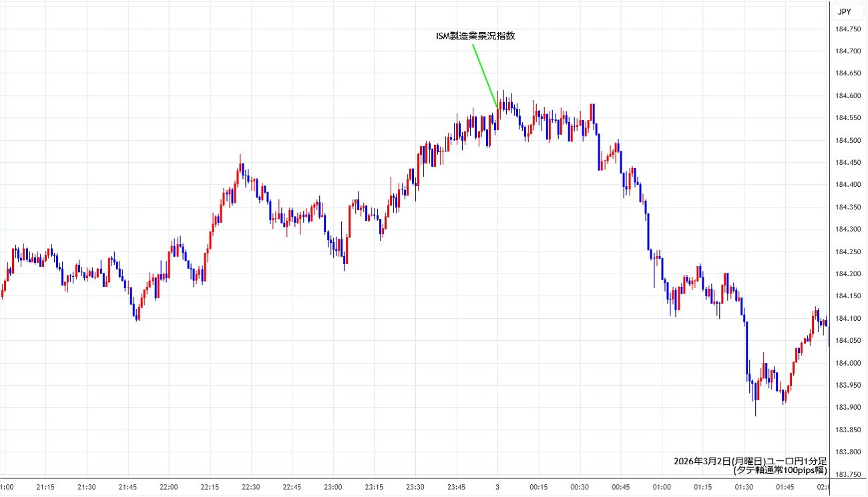Click the green annotation arrow line
Image resolution: width=868 pixels, height=497 pixels.
coord(485,75)
